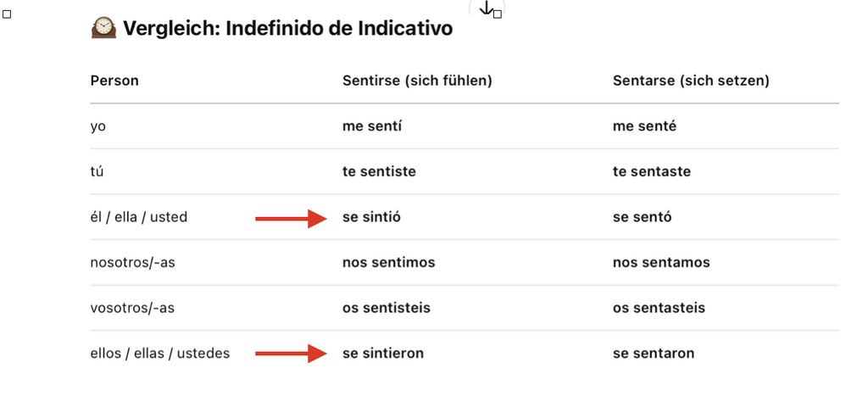Select the square handle next to download icon
The height and width of the screenshot is (396, 868).
point(497,14)
